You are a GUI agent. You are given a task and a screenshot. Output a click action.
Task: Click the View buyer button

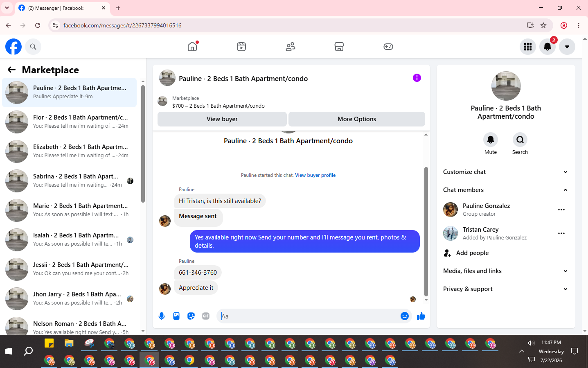[222, 119]
